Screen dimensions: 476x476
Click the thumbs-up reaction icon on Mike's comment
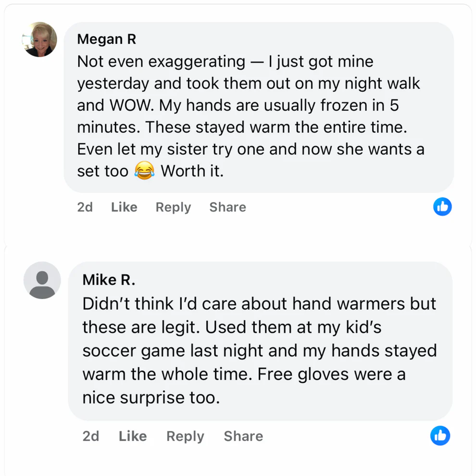440,436
